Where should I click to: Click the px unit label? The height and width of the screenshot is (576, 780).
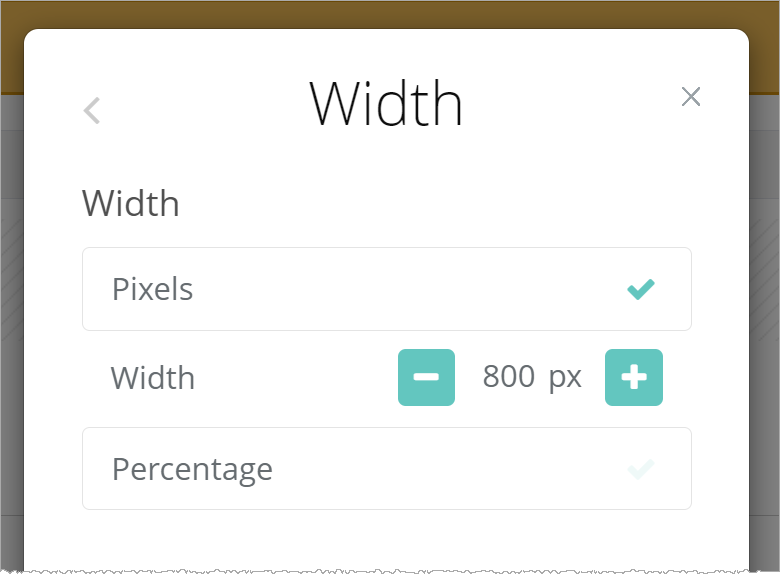[565, 377]
